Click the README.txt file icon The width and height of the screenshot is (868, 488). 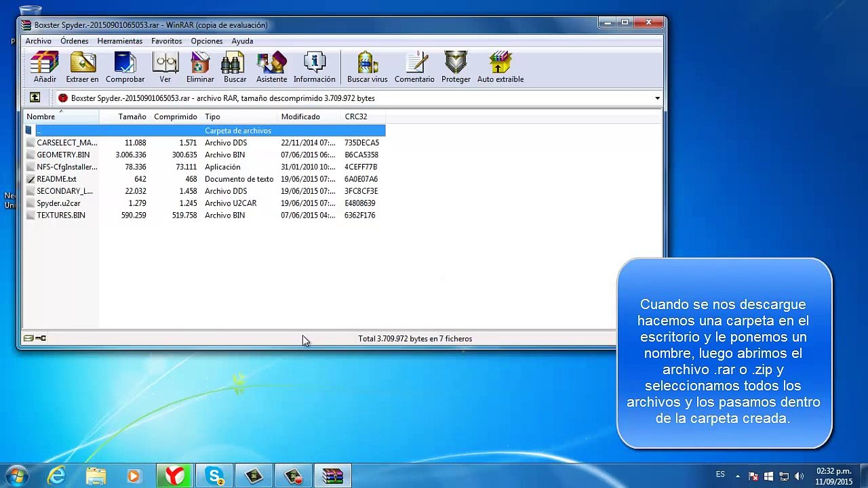tap(31, 179)
